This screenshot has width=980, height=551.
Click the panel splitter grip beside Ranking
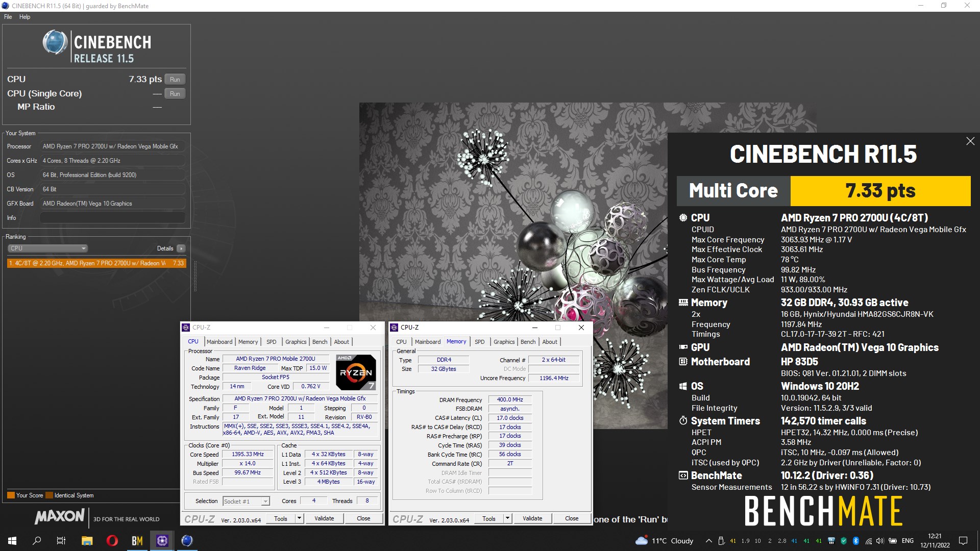[195, 275]
